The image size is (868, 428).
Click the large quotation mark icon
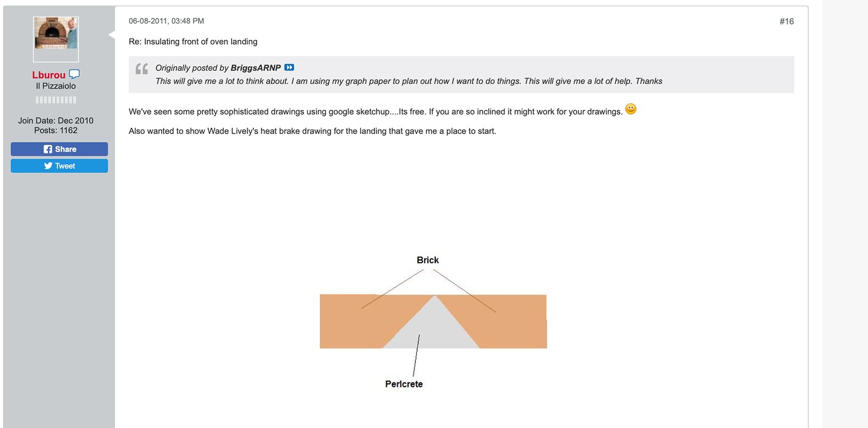(142, 69)
